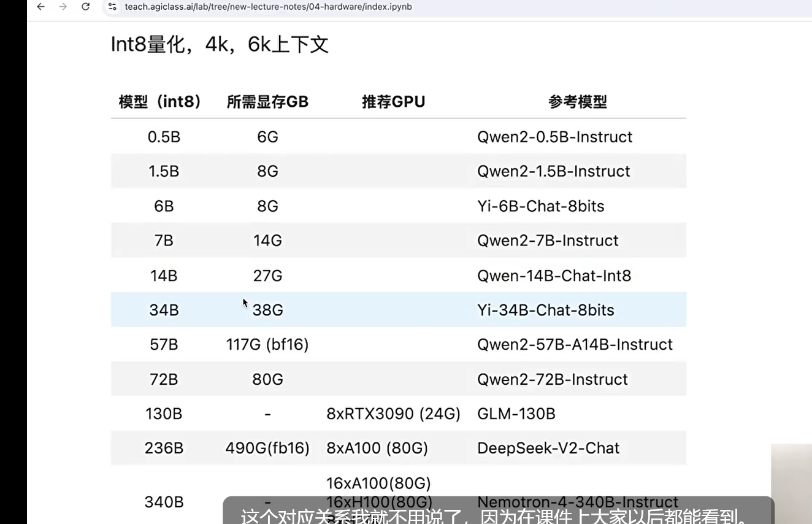812x524 pixels.
Task: Select cell 340B in model column
Action: tap(164, 502)
